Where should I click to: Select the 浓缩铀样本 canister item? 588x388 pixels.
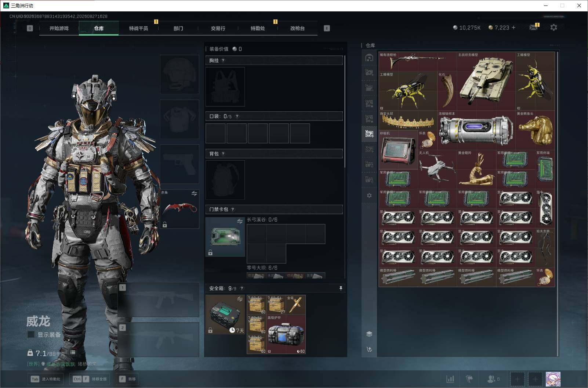click(476, 130)
